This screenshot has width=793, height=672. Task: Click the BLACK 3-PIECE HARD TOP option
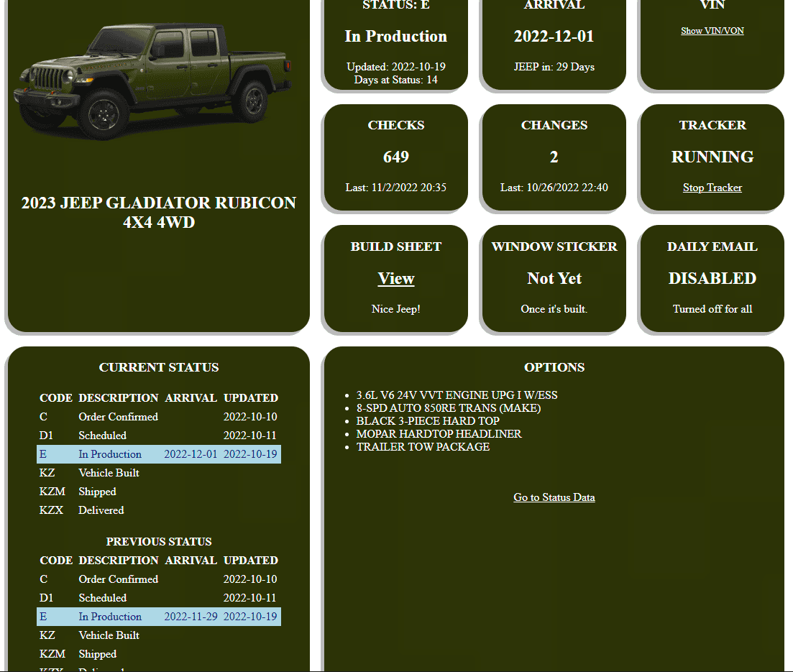pos(427,420)
